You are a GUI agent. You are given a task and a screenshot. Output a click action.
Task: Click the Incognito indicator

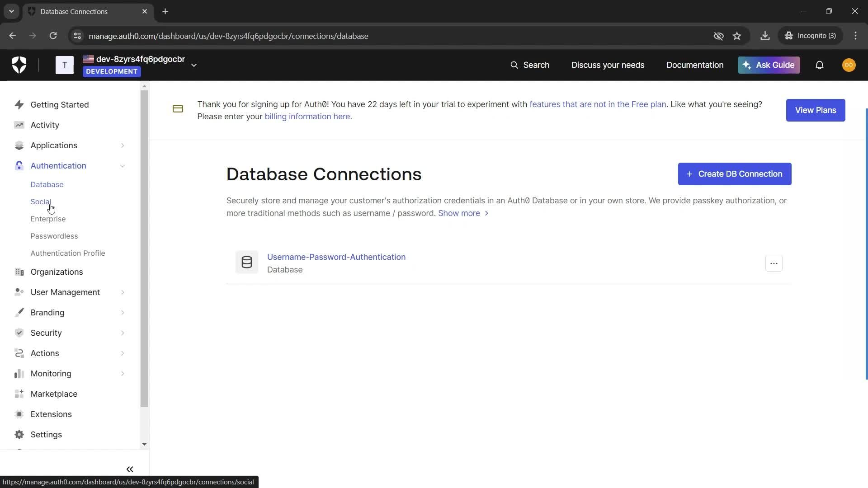pyautogui.click(x=810, y=36)
